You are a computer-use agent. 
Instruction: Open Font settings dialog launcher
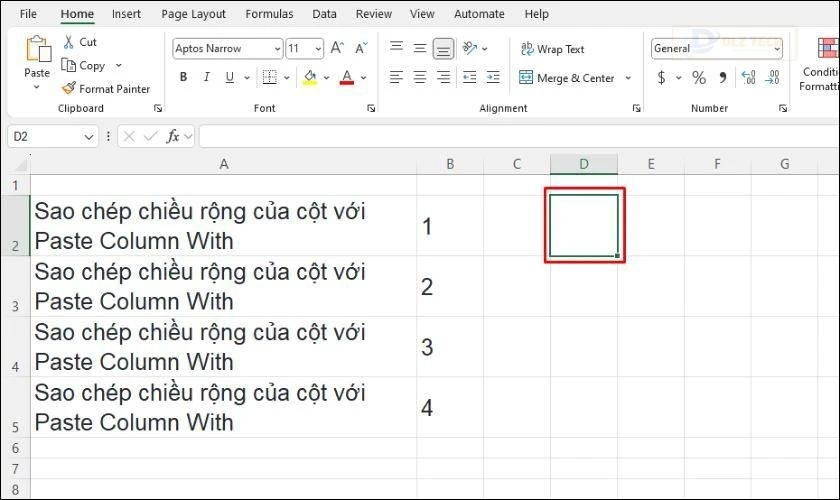pyautogui.click(x=371, y=108)
